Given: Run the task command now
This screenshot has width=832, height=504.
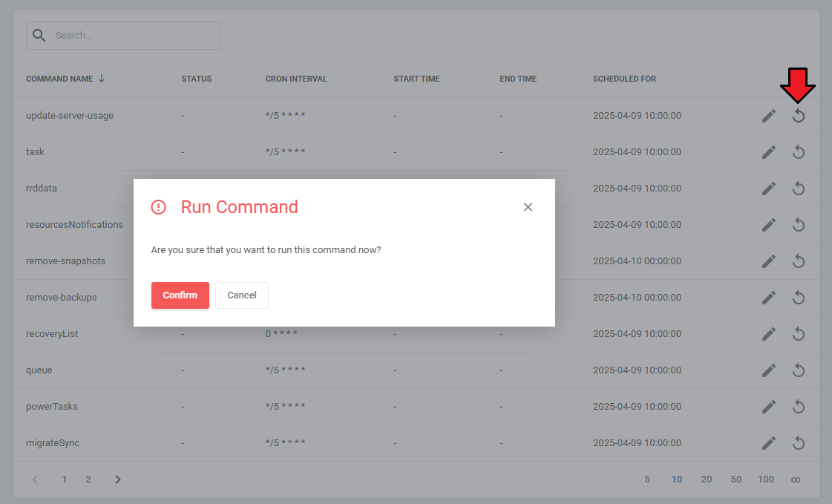Looking at the screenshot, I should (x=799, y=152).
